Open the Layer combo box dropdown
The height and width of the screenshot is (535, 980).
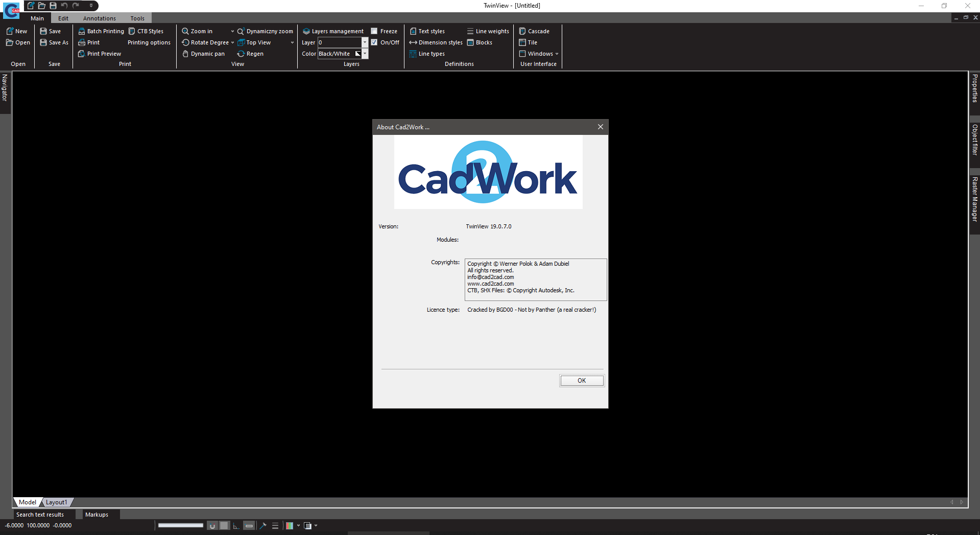(365, 42)
